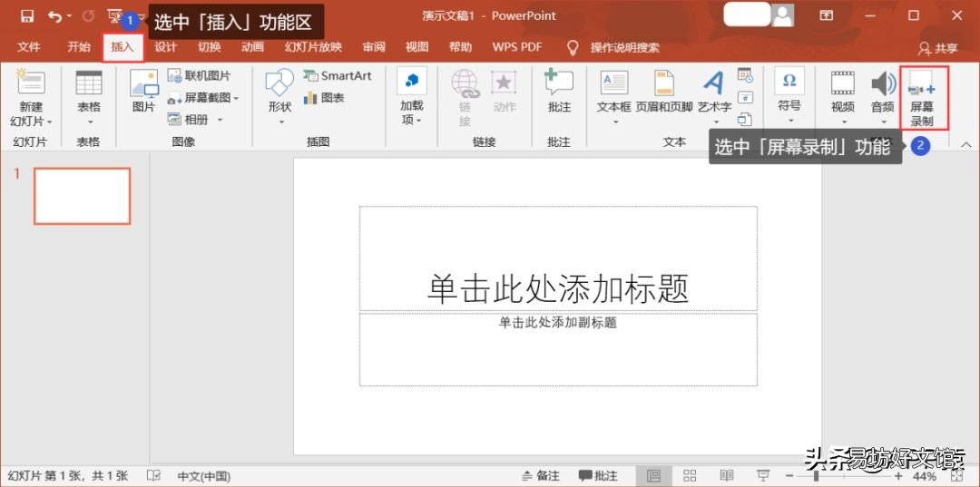
Task: Click the lightbulb Tell Me icon
Action: pyautogui.click(x=572, y=47)
